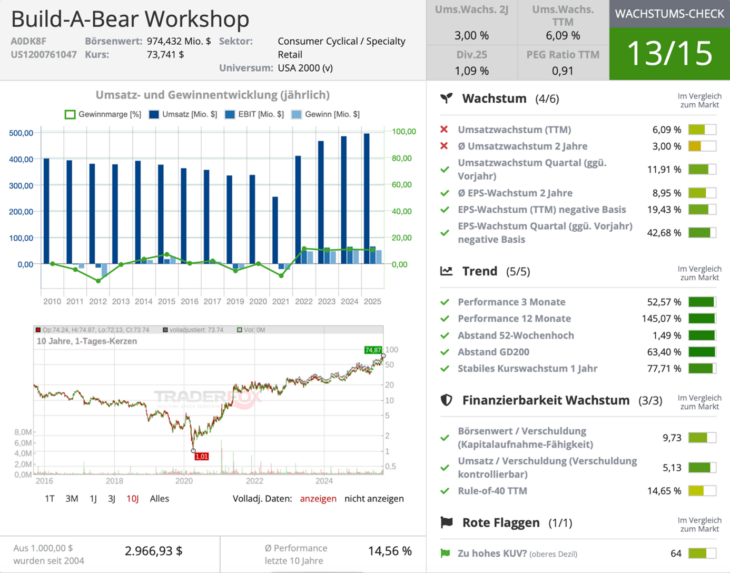This screenshot has width=730, height=573.
Task: Click the Rote Flaggen flag icon
Action: [x=446, y=522]
